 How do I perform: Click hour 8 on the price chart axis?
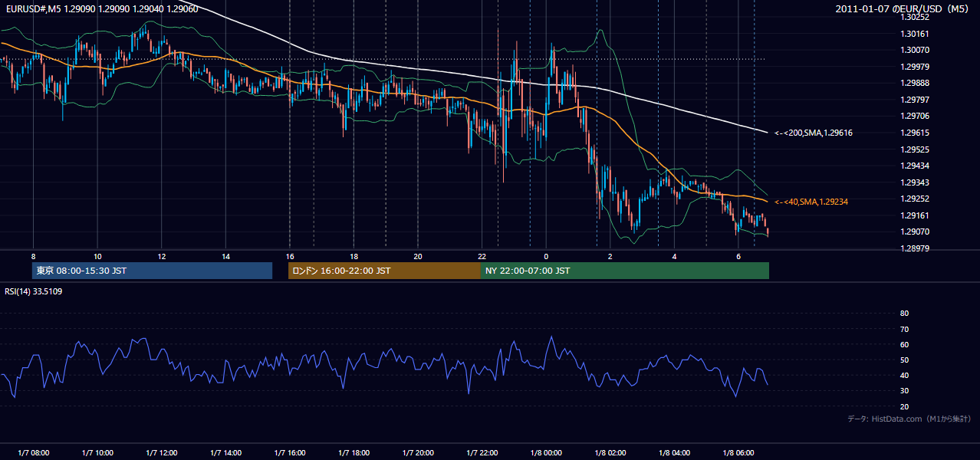click(33, 255)
